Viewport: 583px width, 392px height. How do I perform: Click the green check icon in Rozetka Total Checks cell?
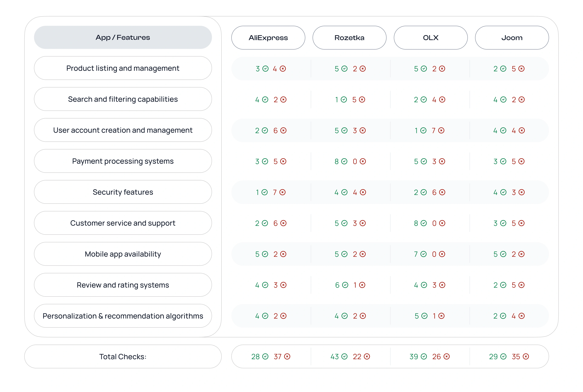click(x=344, y=356)
